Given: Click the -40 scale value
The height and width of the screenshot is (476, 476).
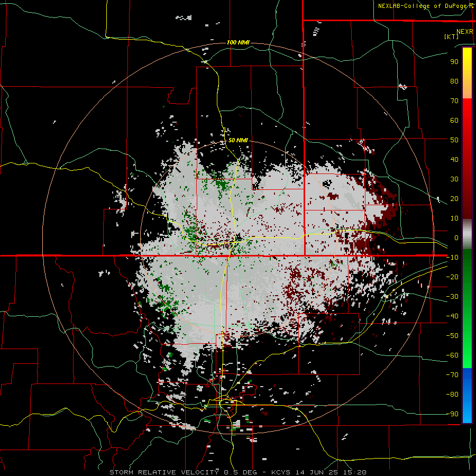Looking at the screenshot, I should [452, 316].
